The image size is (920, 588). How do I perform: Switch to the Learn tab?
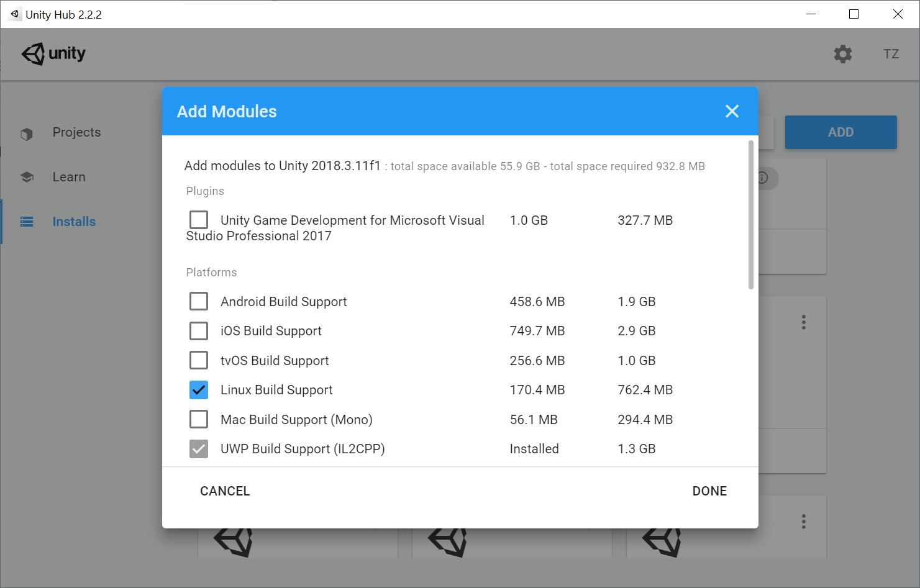coord(69,177)
